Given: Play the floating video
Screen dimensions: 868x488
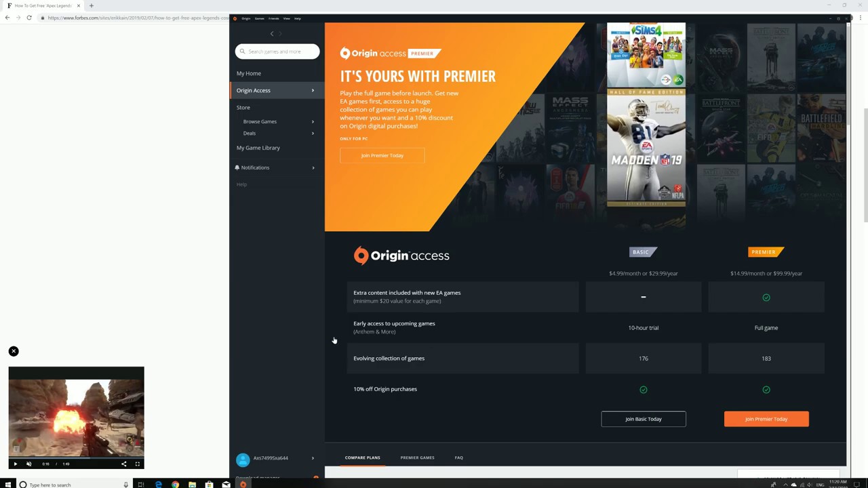Looking at the screenshot, I should pyautogui.click(x=15, y=464).
